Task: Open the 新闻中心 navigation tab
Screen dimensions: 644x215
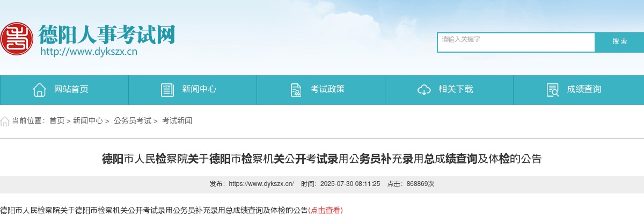Action: pyautogui.click(x=193, y=90)
